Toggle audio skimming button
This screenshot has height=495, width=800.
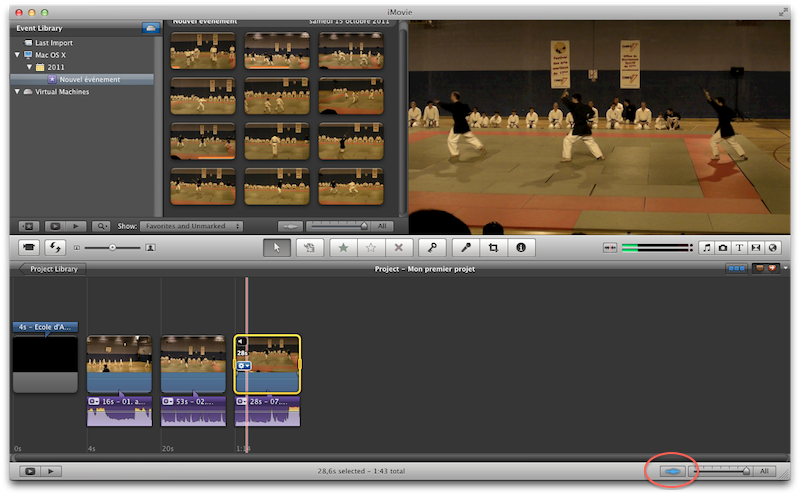[610, 248]
